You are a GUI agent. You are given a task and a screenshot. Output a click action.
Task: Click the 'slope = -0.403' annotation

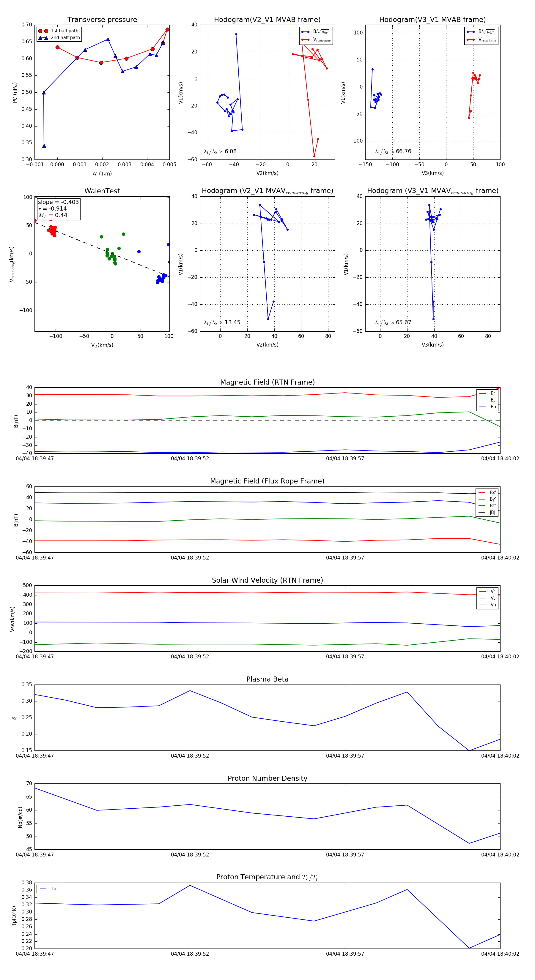tap(58, 202)
